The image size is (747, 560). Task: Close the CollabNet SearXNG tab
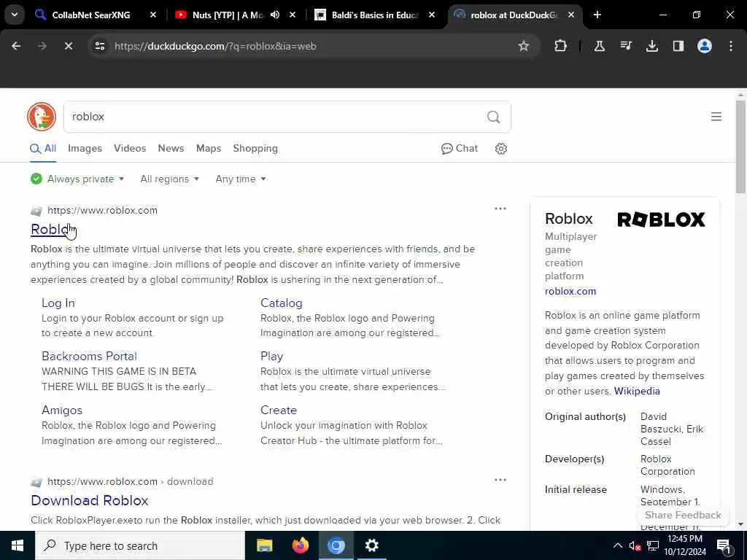click(x=153, y=15)
